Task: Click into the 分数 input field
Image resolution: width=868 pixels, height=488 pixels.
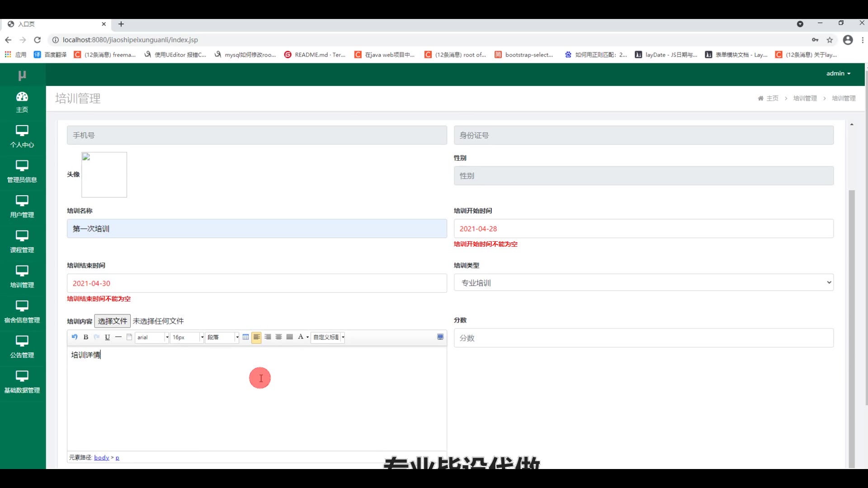Action: click(643, 338)
